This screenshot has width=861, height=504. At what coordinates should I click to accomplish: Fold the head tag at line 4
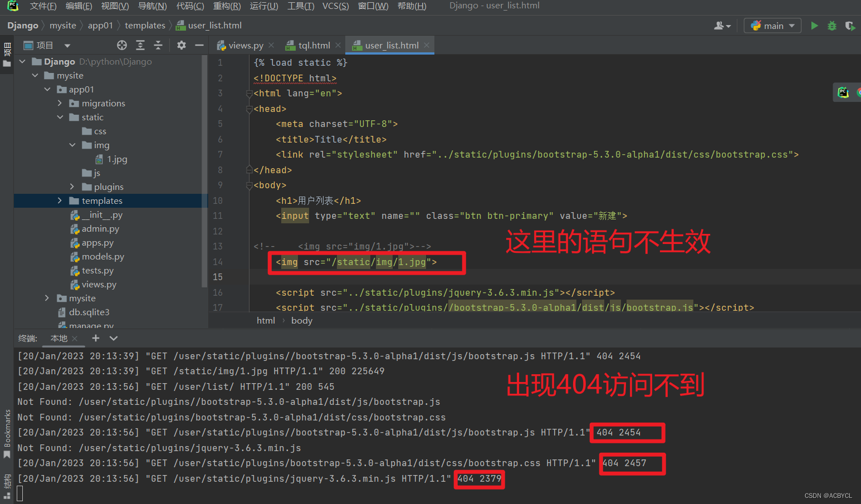[249, 109]
